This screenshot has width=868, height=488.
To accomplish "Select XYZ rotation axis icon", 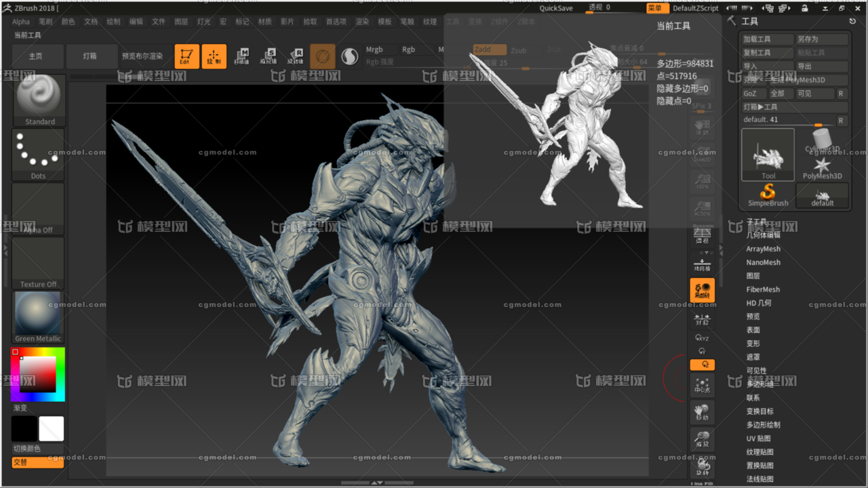I will pos(702,338).
